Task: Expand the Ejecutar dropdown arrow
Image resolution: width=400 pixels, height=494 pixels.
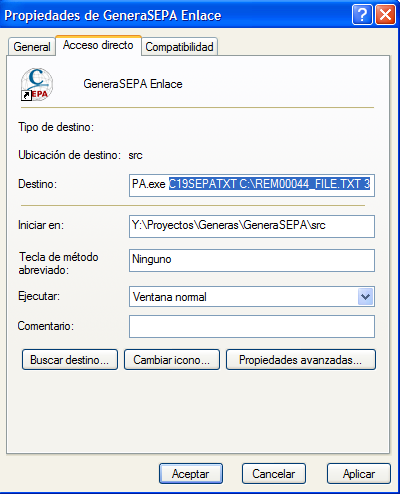Action: 365,297
